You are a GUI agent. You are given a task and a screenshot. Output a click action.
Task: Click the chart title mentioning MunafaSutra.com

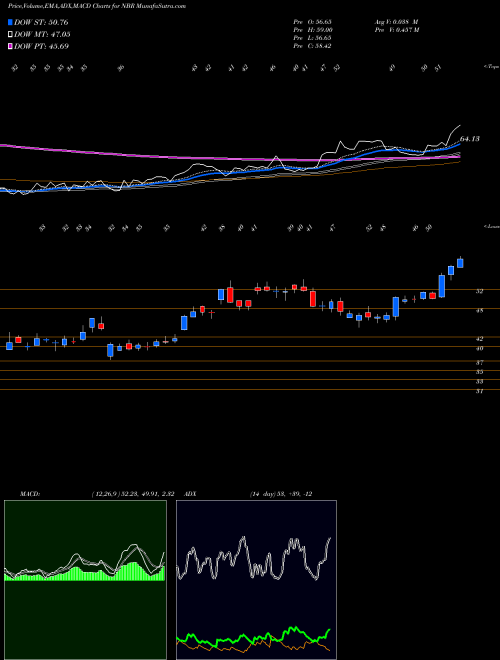(x=97, y=6)
